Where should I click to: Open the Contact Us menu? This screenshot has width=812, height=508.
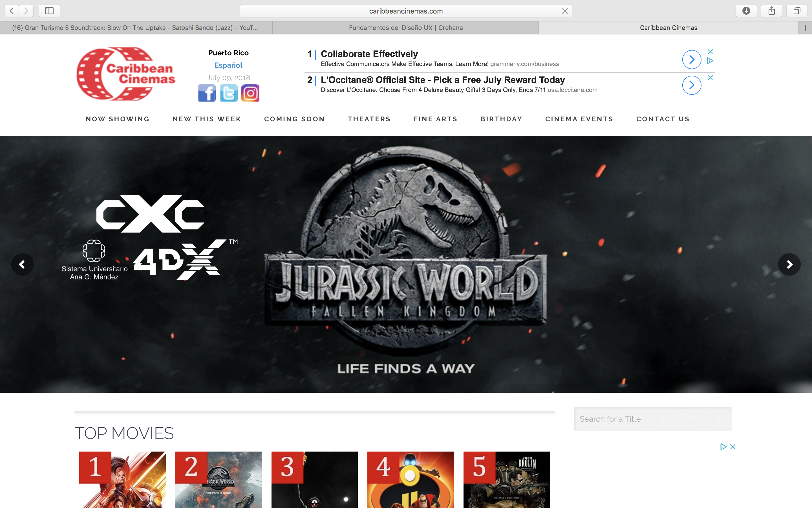(x=663, y=119)
